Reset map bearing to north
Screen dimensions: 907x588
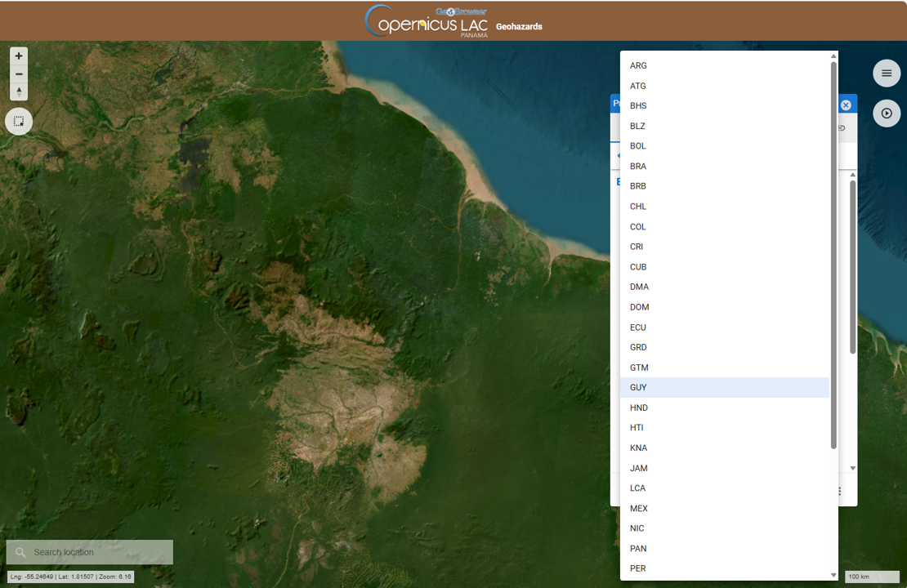click(x=19, y=91)
